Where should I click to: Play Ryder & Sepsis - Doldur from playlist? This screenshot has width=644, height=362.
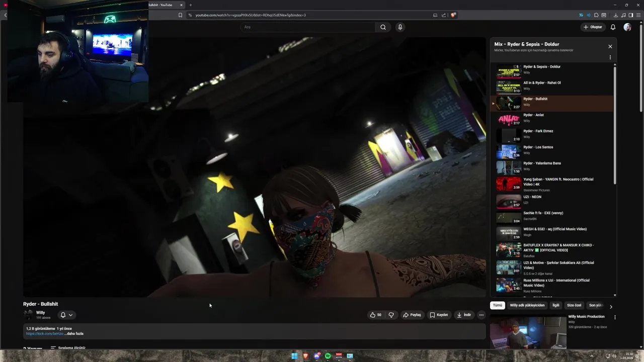pos(552,70)
